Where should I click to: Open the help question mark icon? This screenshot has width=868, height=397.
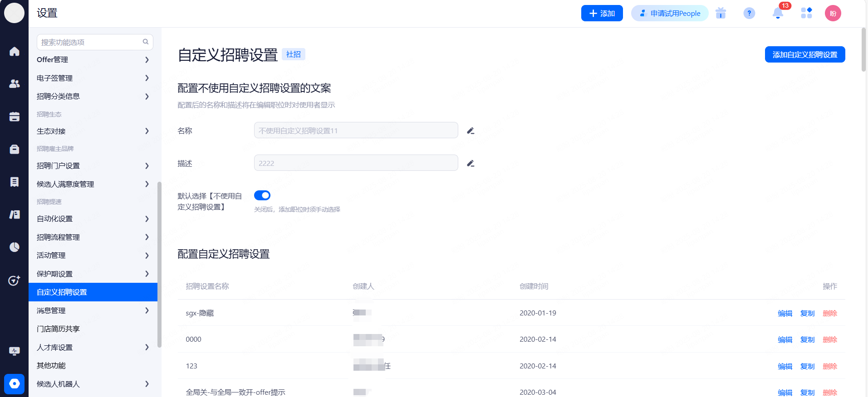[749, 14]
